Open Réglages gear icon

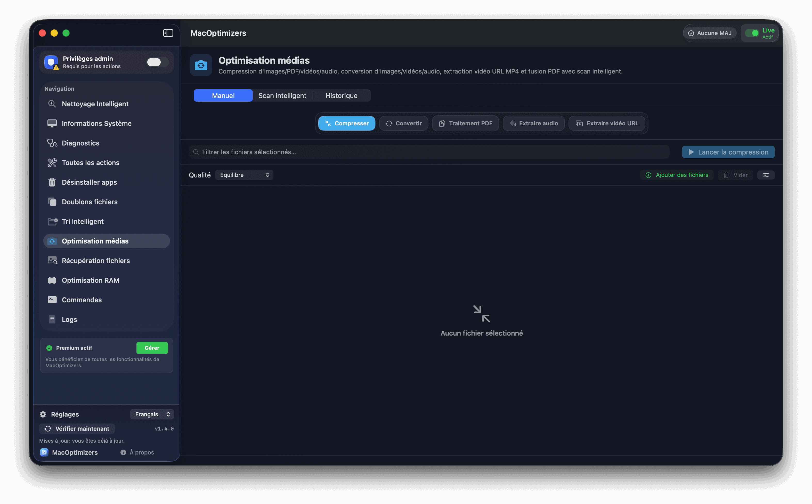[x=43, y=414]
